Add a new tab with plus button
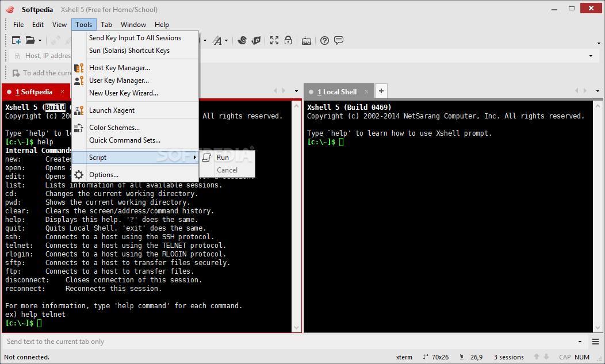Image resolution: width=605 pixels, height=364 pixels. [x=381, y=91]
